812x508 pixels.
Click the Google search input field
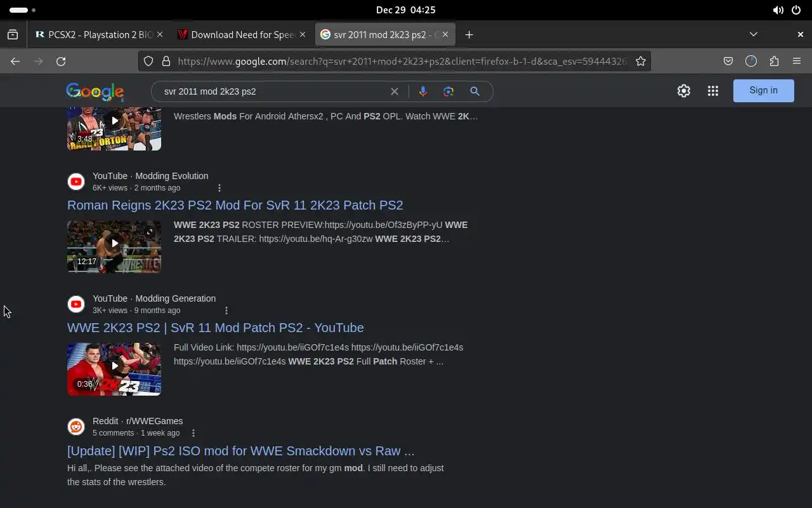click(273, 91)
